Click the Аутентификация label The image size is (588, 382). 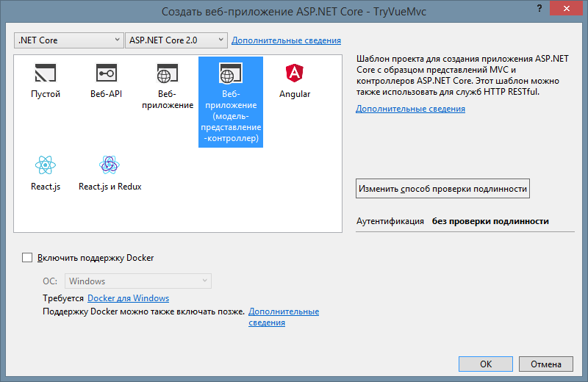[390, 221]
